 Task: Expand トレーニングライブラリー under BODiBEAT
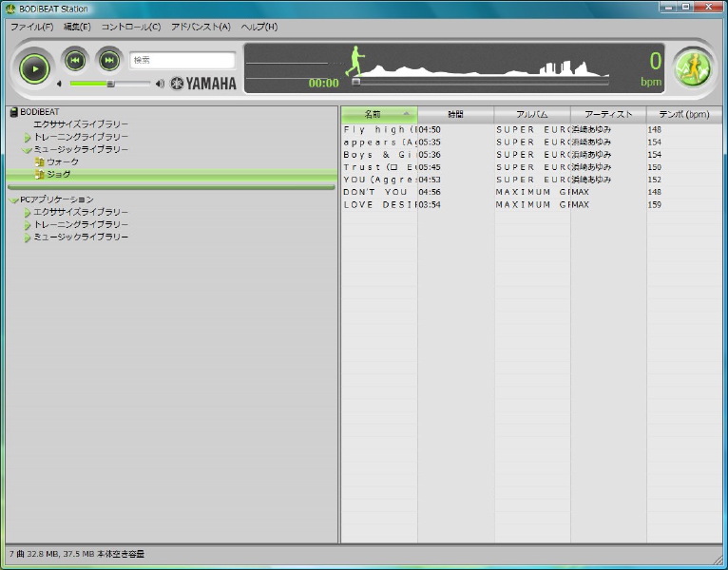click(28, 138)
